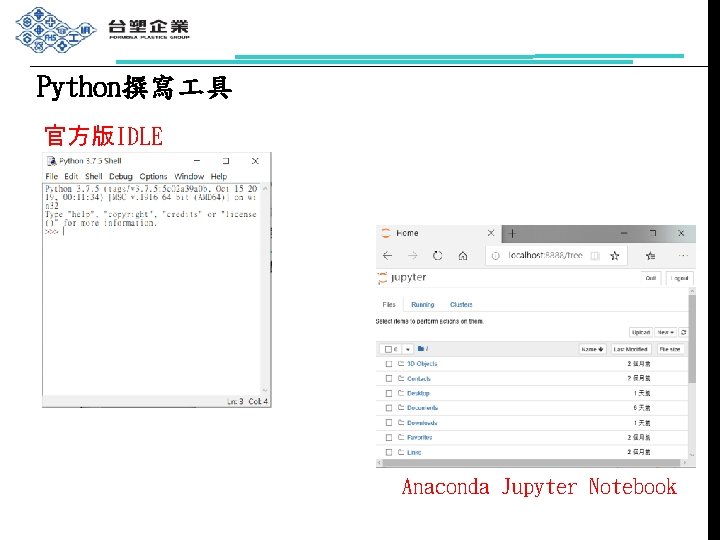Click the browser back arrow

pyautogui.click(x=388, y=256)
